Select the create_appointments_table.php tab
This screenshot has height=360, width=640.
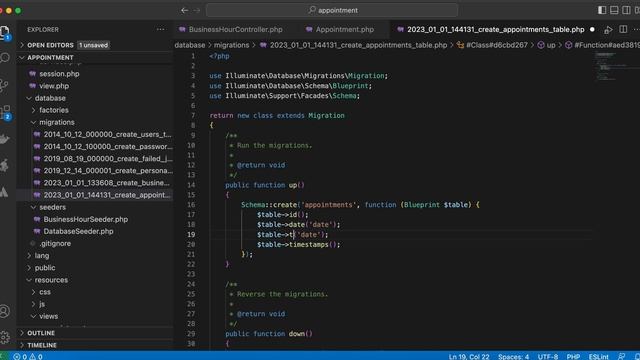(496, 29)
